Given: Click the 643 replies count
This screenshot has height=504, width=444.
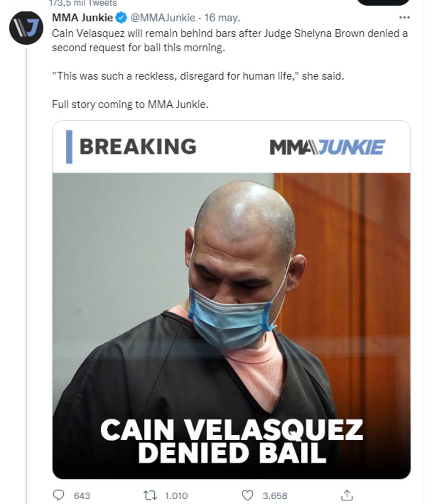Looking at the screenshot, I should (x=82, y=495).
